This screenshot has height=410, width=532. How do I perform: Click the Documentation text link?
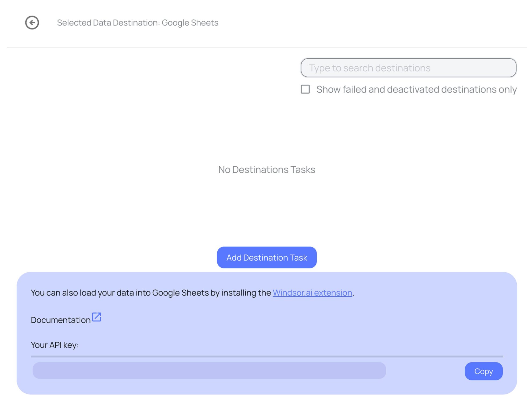(x=61, y=320)
